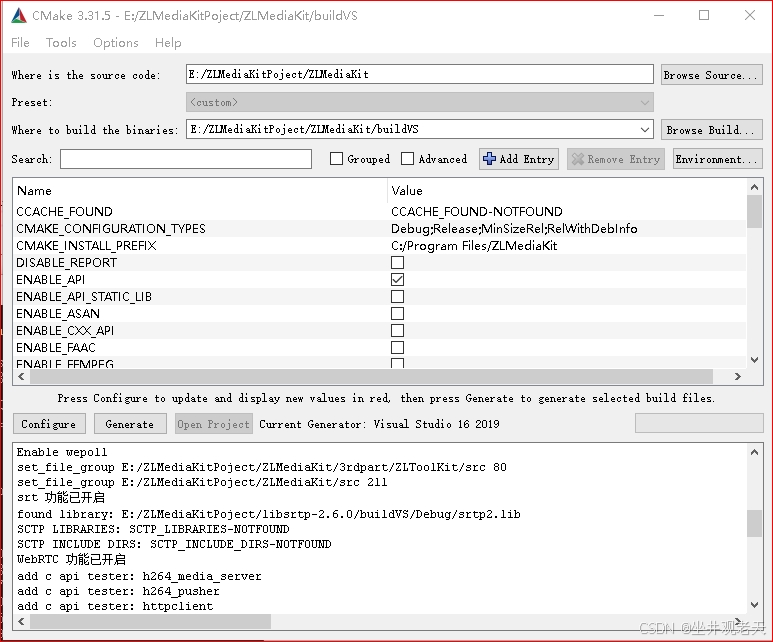Click the 'Enable wepoll' log line
The width and height of the screenshot is (773, 642).
[x=62, y=452]
